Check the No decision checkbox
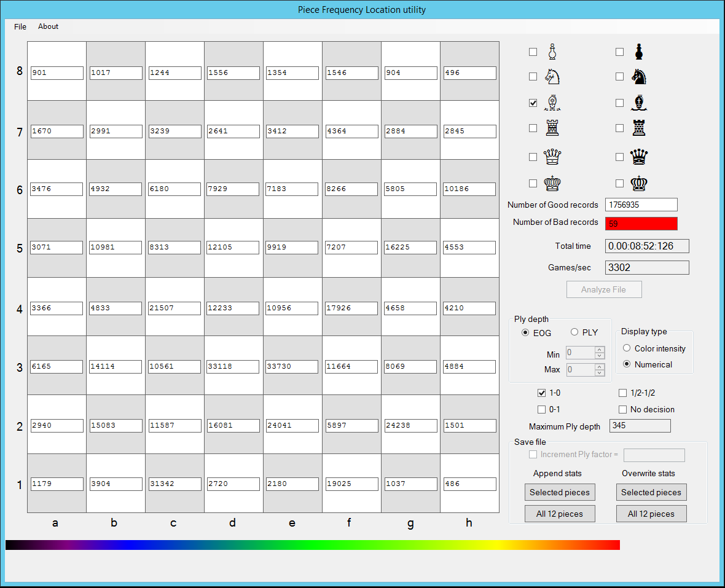 pos(623,410)
